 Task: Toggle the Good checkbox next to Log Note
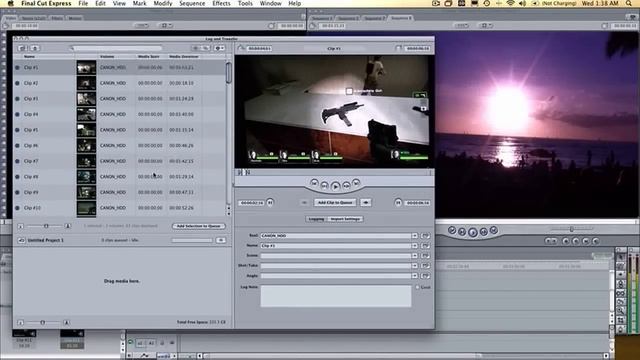coord(418,287)
